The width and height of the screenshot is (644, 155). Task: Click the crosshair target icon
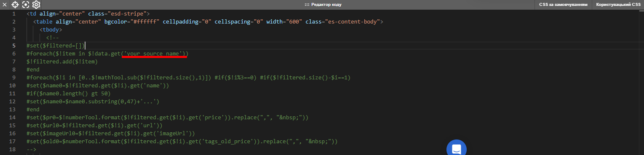tap(15, 5)
